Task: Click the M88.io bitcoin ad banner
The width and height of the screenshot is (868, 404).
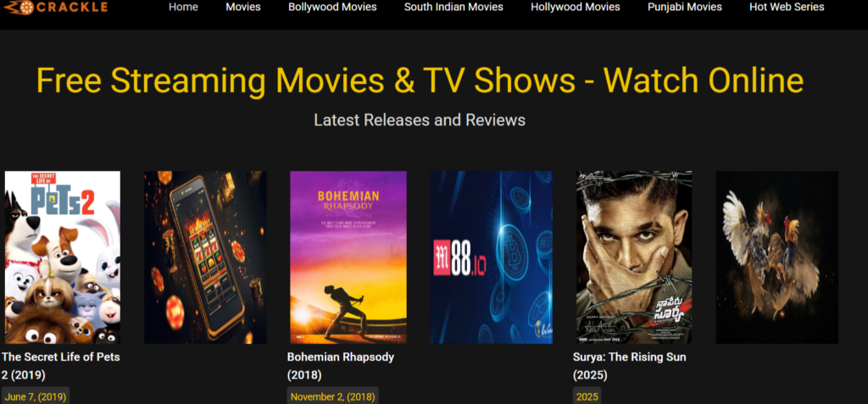Action: [491, 257]
